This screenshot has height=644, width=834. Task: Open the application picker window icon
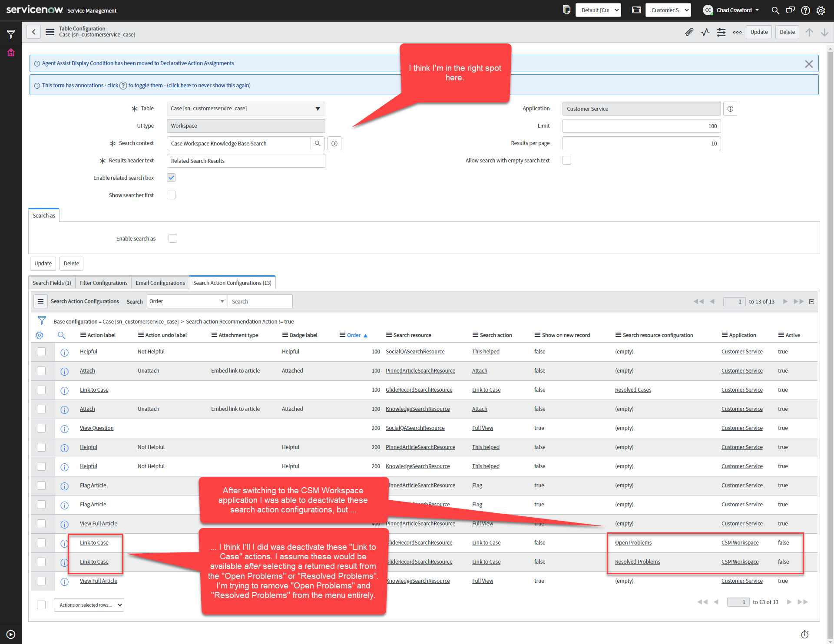[636, 10]
